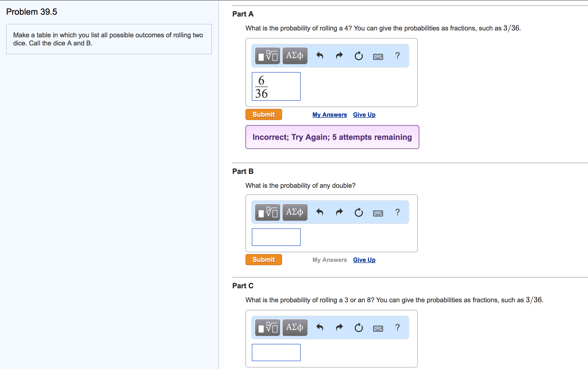
Task: Open the keyboard shortcuts icon in Part B toolbar
Action: coord(378,213)
